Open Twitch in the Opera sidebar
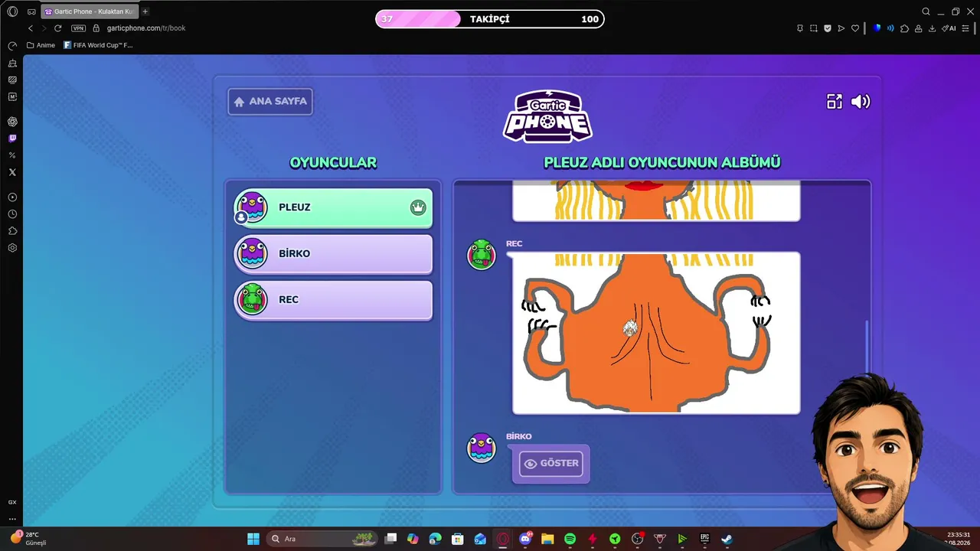 tap(12, 139)
